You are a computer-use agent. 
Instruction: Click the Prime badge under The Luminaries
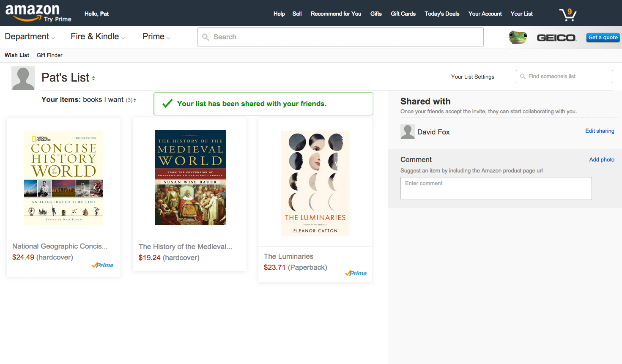(x=356, y=273)
